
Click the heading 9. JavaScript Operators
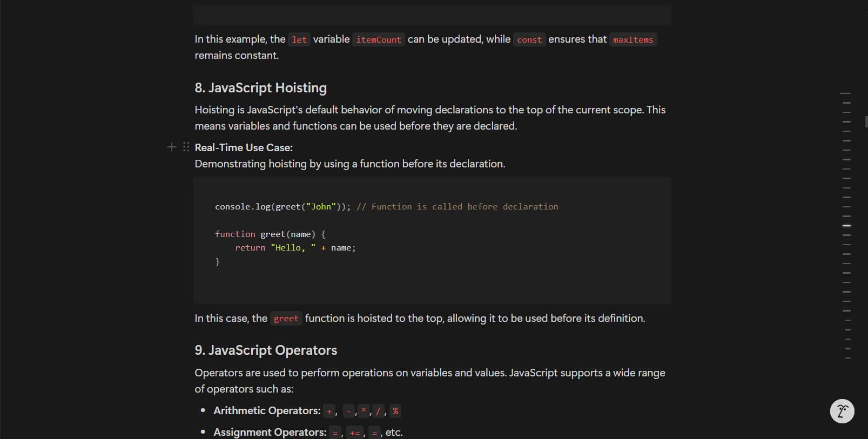tap(266, 350)
